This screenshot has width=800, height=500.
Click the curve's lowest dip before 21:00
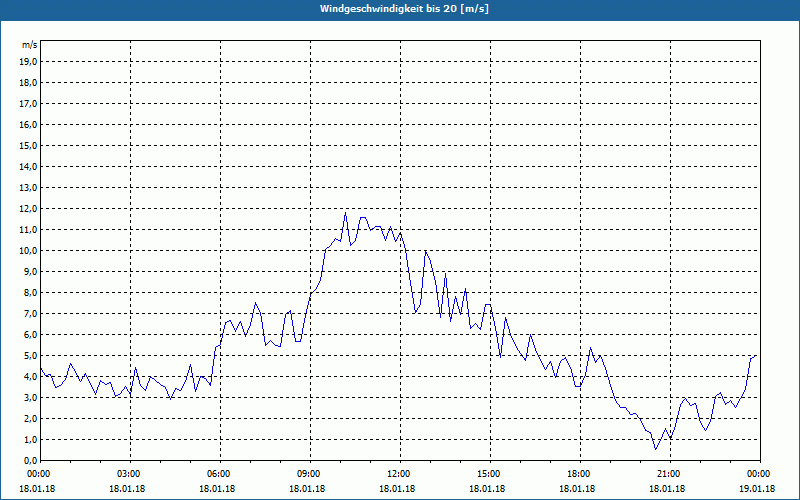656,449
